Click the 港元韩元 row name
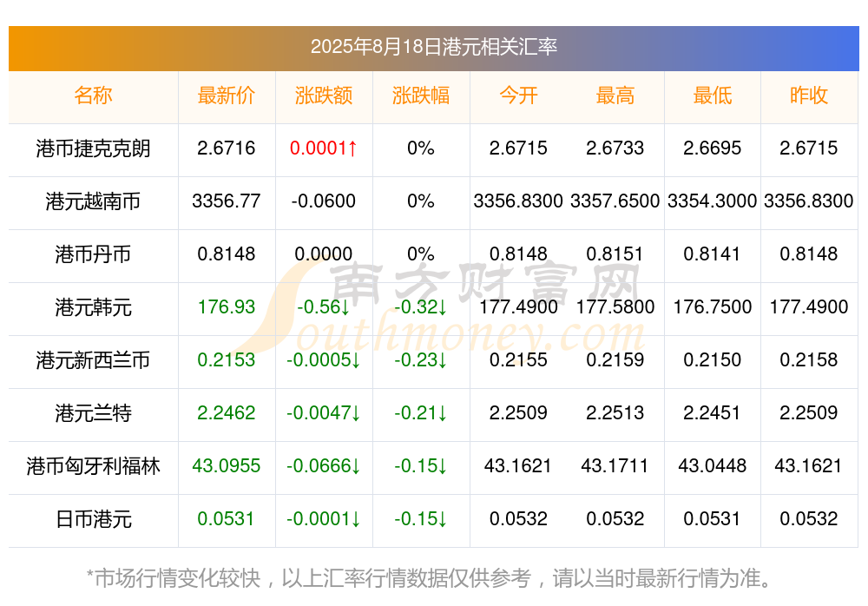The image size is (868, 606). pos(93,307)
